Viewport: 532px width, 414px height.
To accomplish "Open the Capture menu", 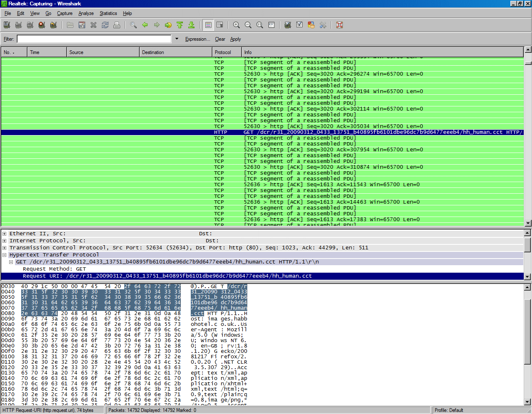I will pos(65,13).
